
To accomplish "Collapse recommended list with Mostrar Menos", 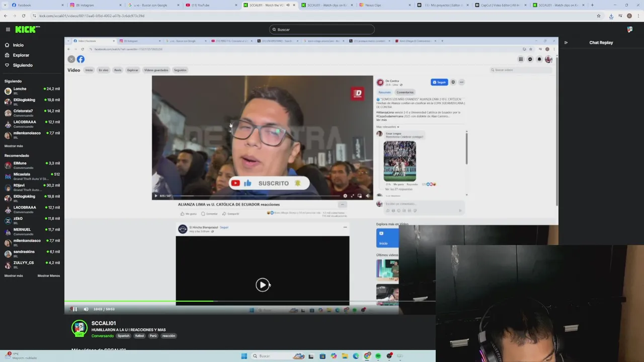I will [x=48, y=276].
